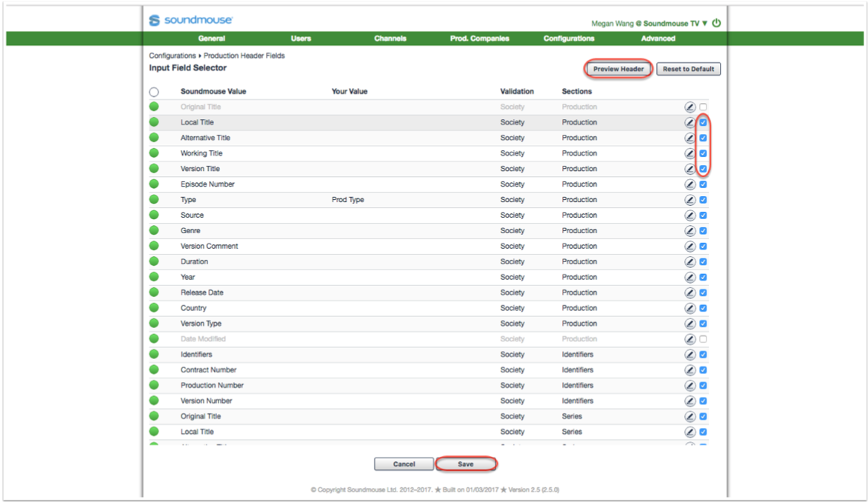Edit the Version Title field
This screenshot has height=502, width=868.
tap(690, 169)
